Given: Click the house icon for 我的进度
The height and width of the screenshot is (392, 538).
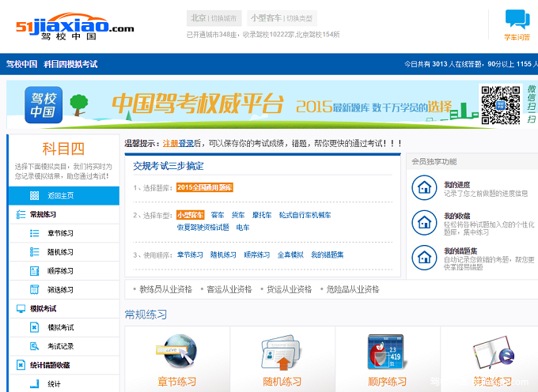Looking at the screenshot, I should point(424,188).
